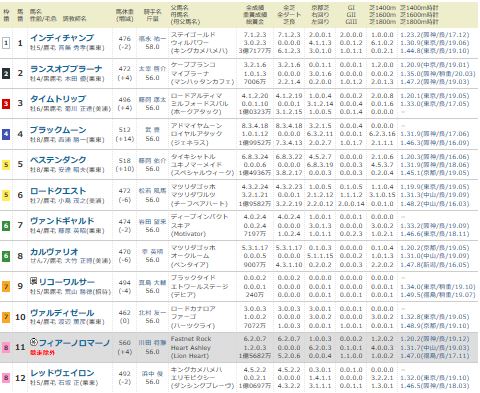The image size is (480, 393).
Task: Open the ヴァンドギャルド horse link
Action: click(x=62, y=221)
